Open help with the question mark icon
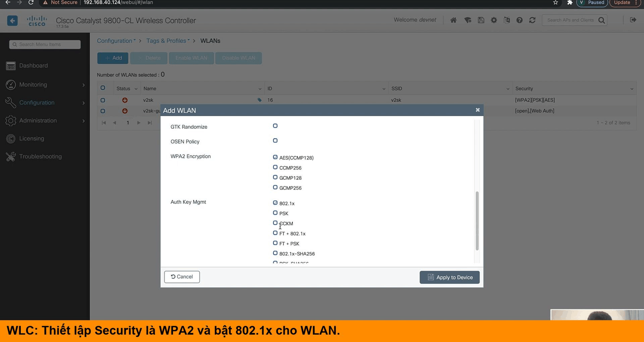 tap(520, 20)
